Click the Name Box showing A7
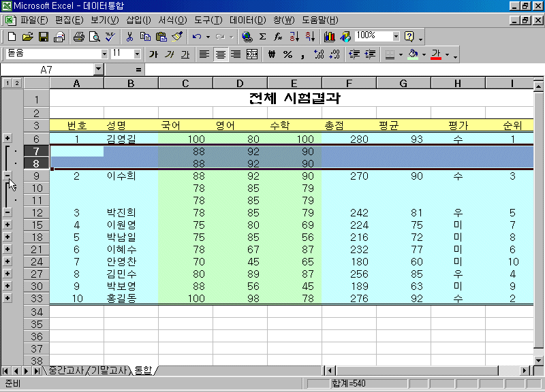The image size is (545, 392). coord(47,70)
